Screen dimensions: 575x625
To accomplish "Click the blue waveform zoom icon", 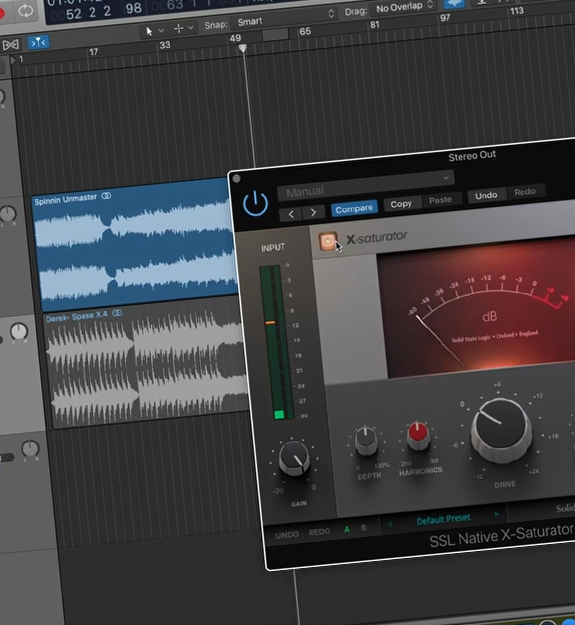I will click(455, 3).
